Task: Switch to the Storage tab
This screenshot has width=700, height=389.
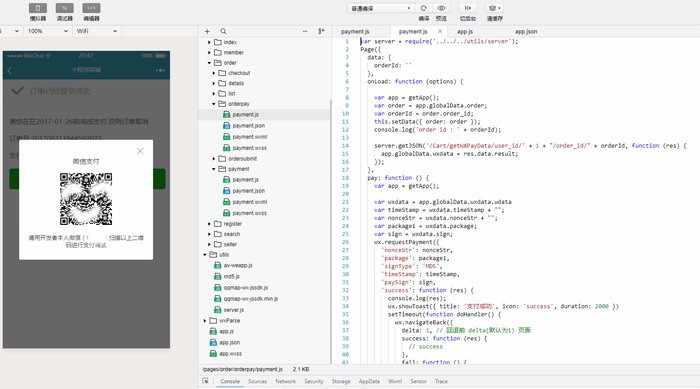Action: 341,381
